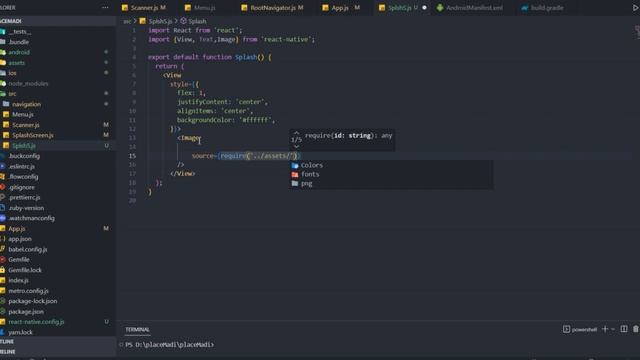This screenshot has width=640, height=360.
Task: Expand the Timeline section
Action: pyautogui.click(x=58, y=351)
